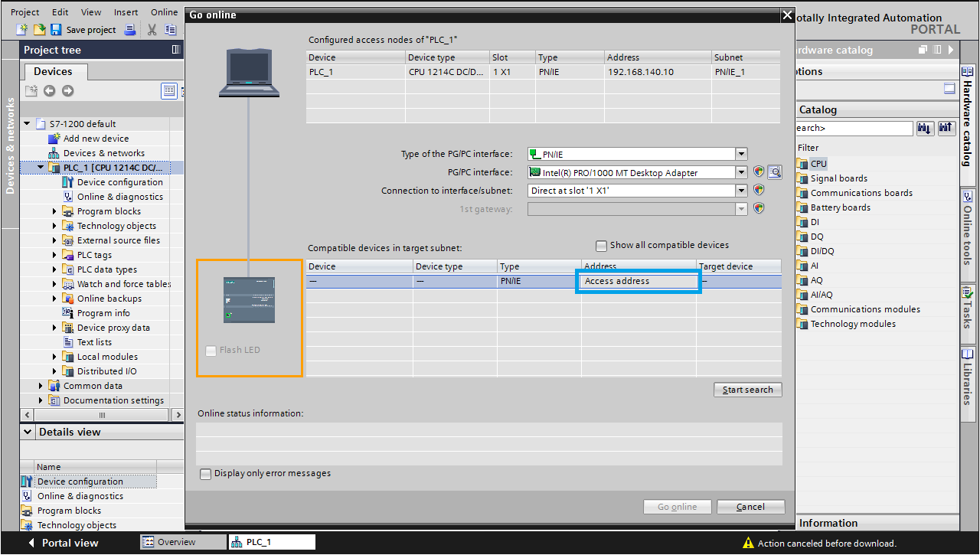Click the Open project folder icon
The image size is (980, 555).
tap(39, 30)
